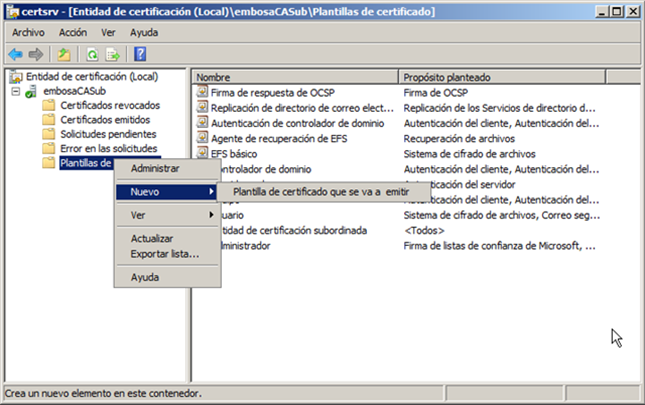Click the blue Help toolbar icon

(x=140, y=54)
